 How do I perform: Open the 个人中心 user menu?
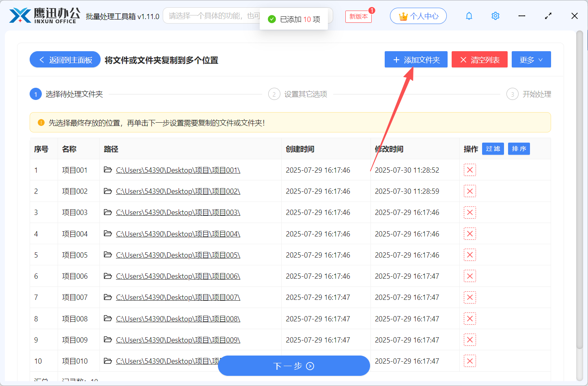tap(418, 16)
